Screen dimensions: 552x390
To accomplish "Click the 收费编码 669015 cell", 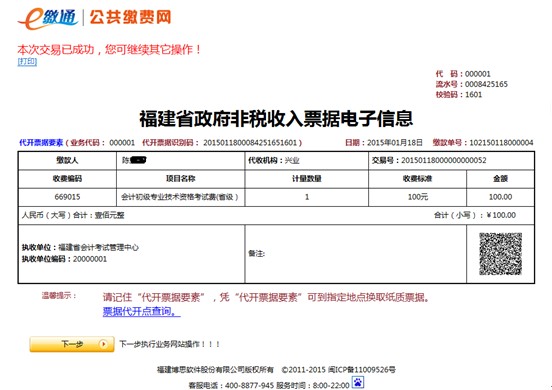I will pyautogui.click(x=67, y=197).
